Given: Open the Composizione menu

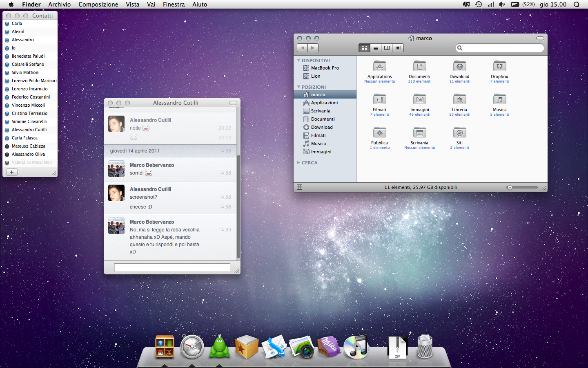Looking at the screenshot, I should [98, 4].
